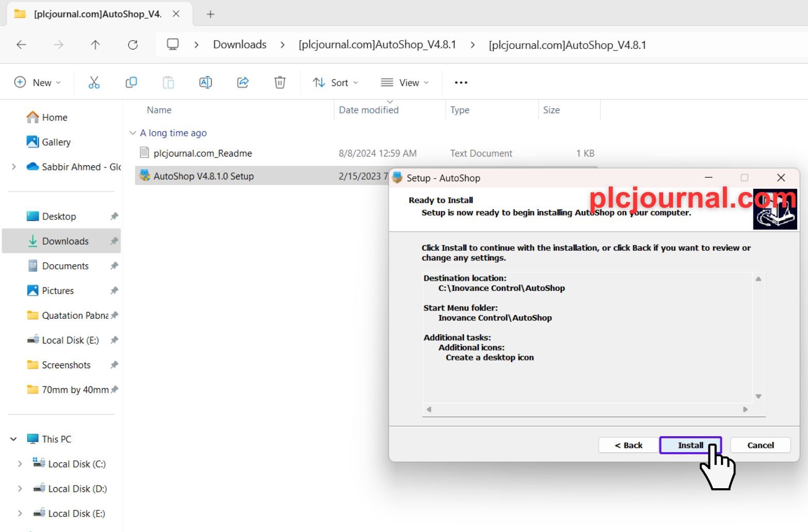
Task: Click the Paste clipboard icon
Action: coord(169,82)
